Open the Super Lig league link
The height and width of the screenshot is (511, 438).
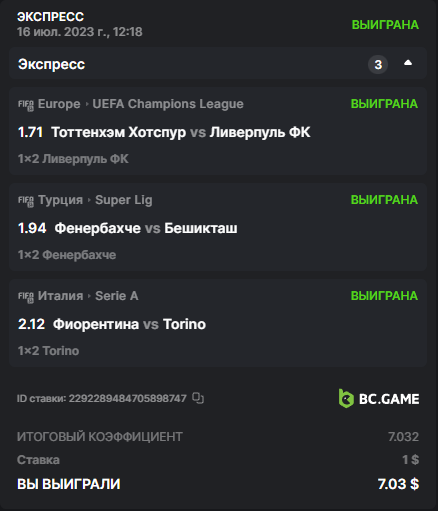click(x=124, y=200)
